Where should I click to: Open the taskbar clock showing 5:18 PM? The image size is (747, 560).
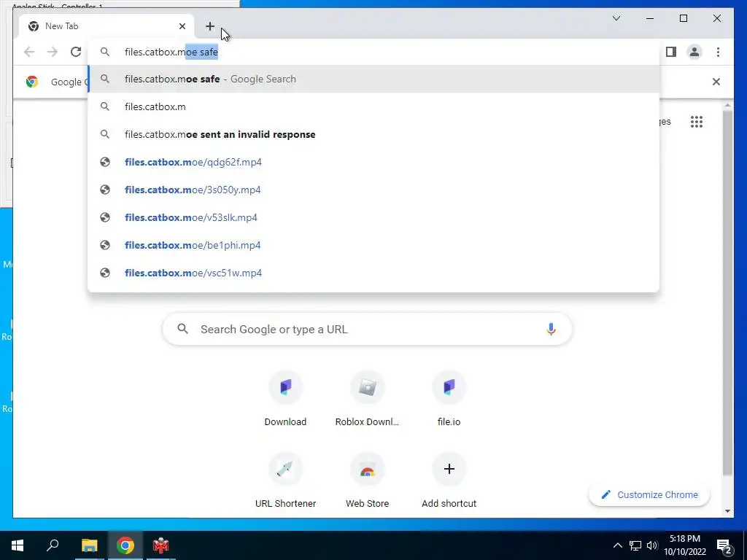pos(684,545)
